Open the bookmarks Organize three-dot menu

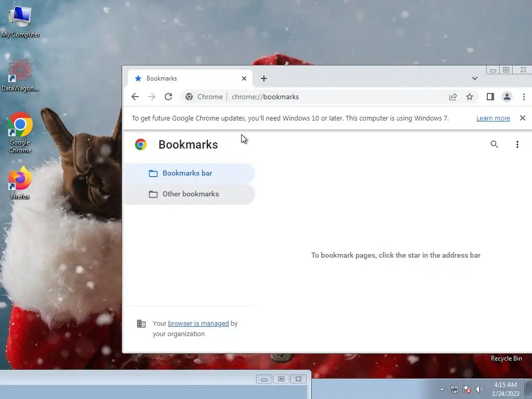(517, 144)
